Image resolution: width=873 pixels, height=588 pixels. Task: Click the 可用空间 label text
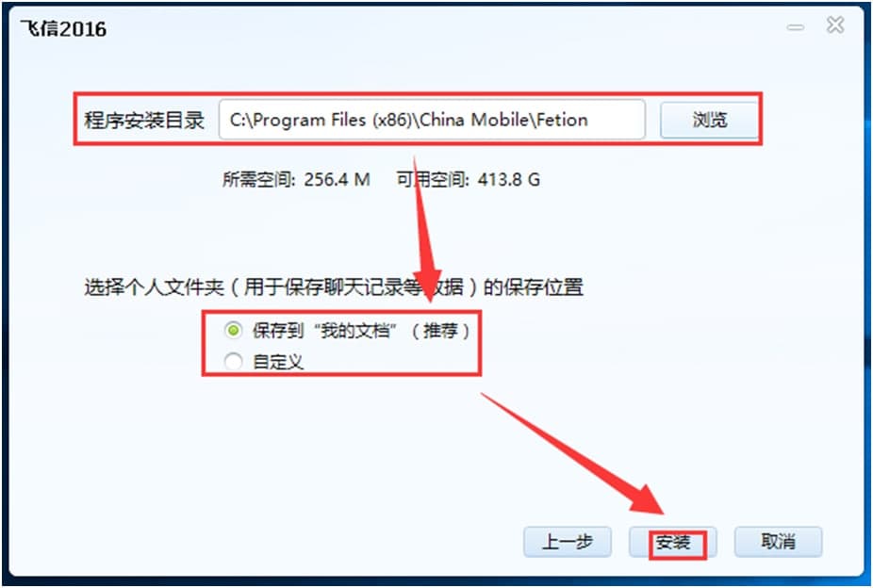pos(433,180)
